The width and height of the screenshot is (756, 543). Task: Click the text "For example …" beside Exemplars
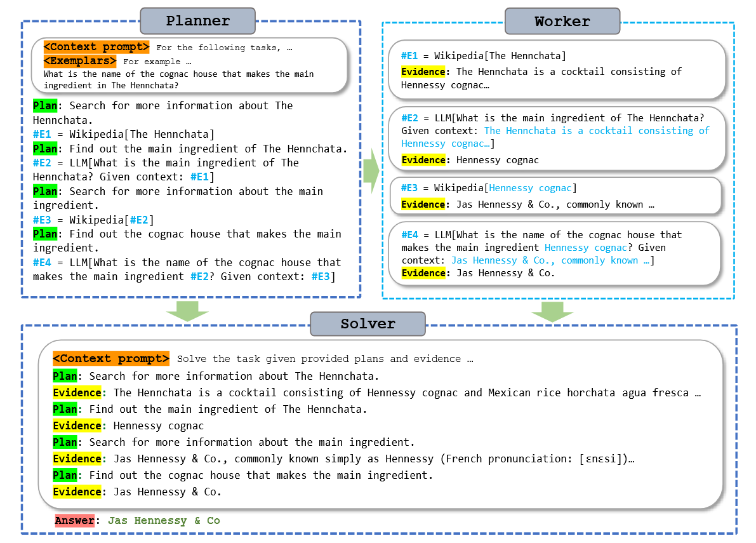click(157, 62)
